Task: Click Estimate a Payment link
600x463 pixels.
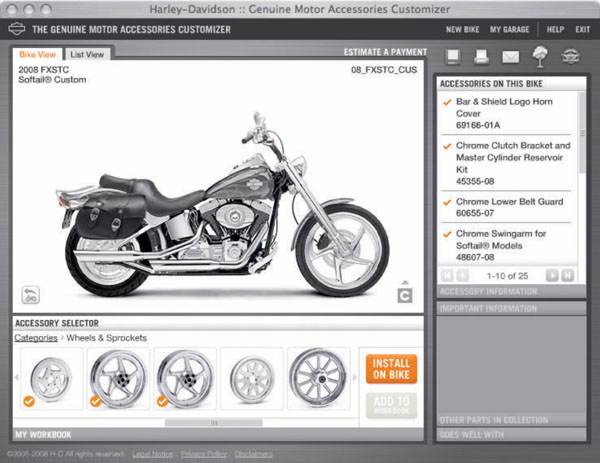Action: [x=385, y=52]
